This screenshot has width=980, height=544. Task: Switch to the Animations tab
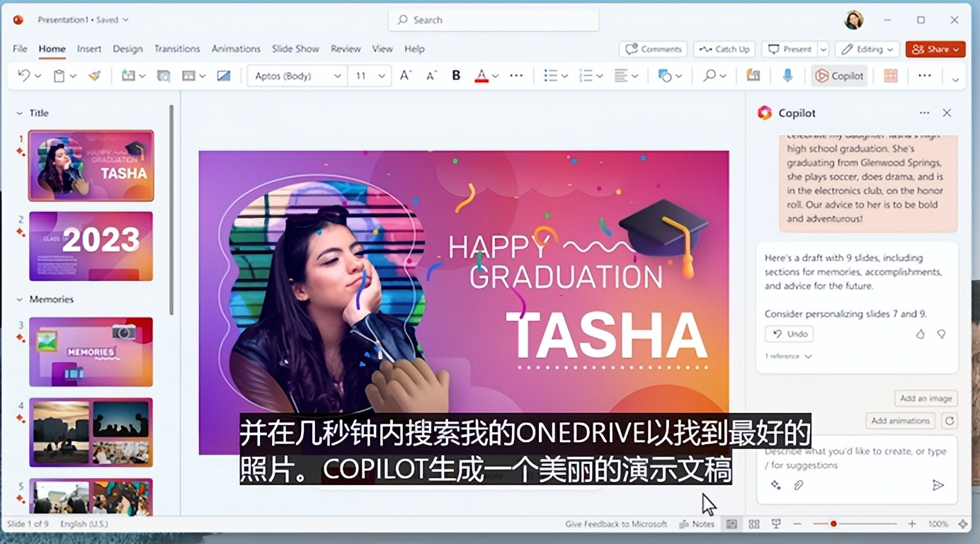point(236,49)
